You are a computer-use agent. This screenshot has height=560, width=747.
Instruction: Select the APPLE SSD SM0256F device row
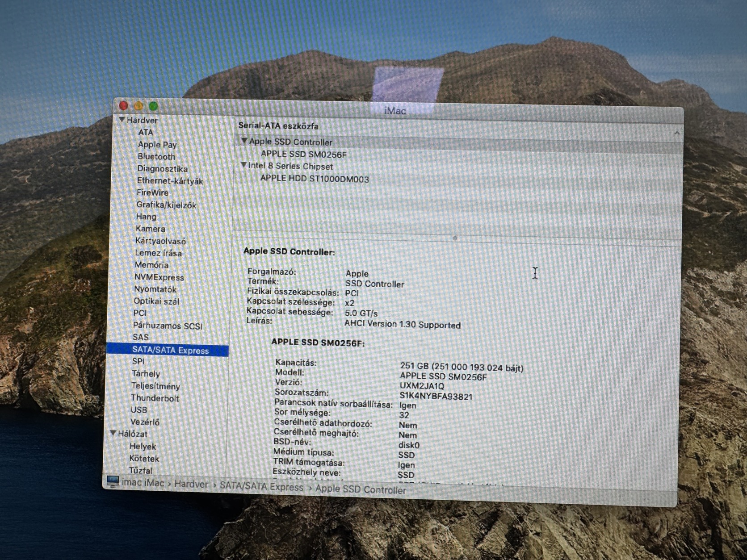pyautogui.click(x=304, y=154)
